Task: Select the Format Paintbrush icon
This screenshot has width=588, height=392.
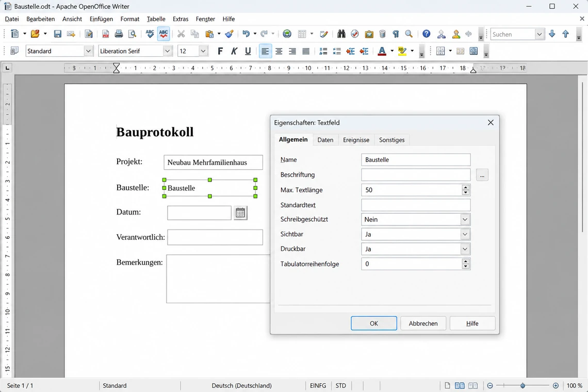Action: click(x=230, y=34)
